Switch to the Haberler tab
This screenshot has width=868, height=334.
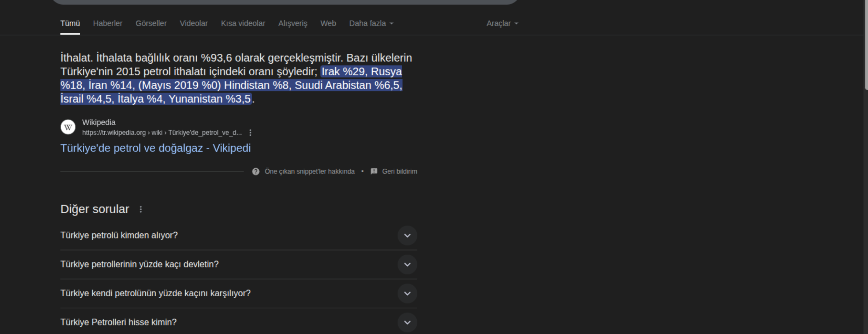[108, 23]
